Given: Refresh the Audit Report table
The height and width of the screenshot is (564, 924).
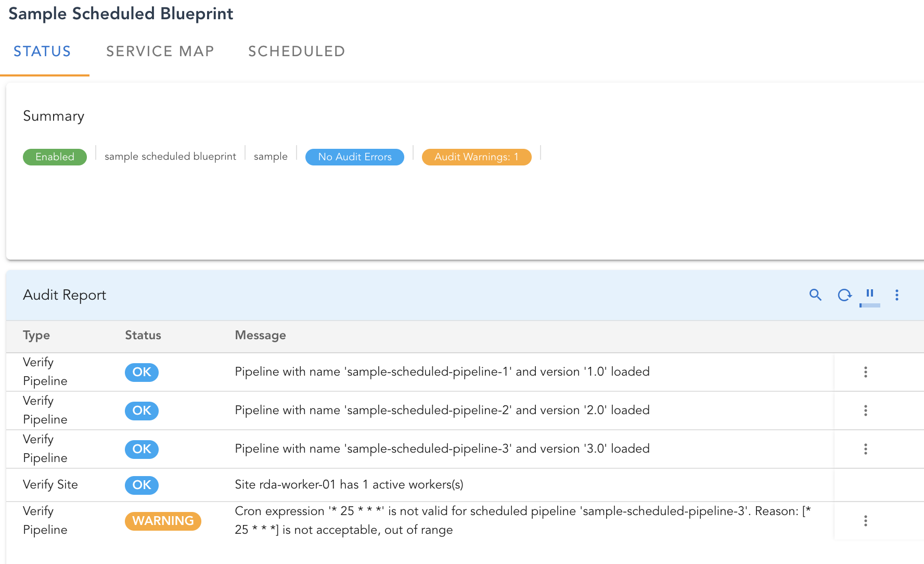Looking at the screenshot, I should coord(845,295).
